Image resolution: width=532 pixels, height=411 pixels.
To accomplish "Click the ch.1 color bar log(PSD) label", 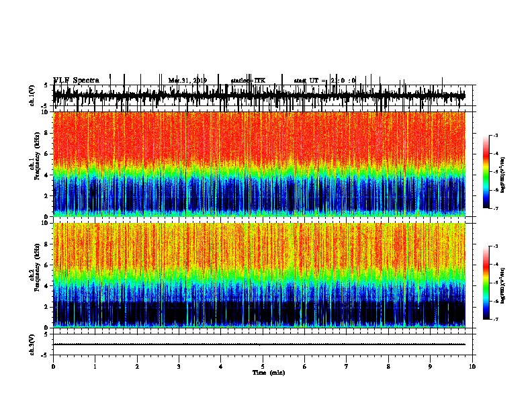I will 503,175.
